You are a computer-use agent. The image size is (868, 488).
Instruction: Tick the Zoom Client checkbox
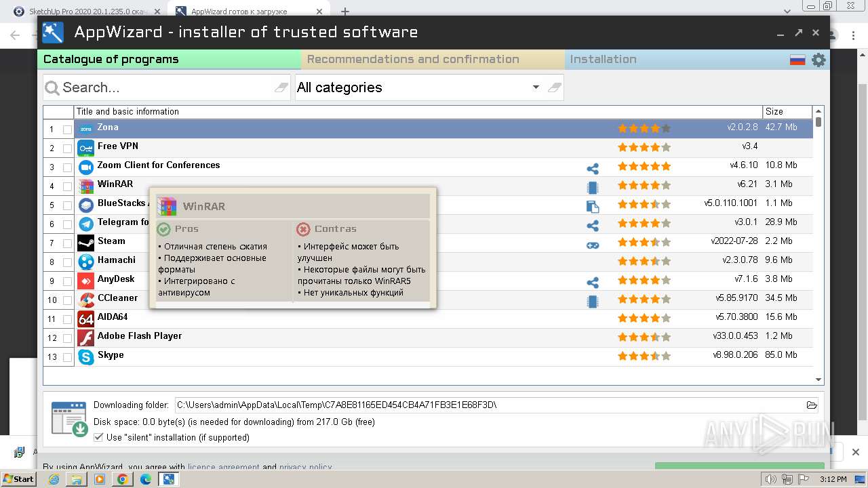[67, 167]
